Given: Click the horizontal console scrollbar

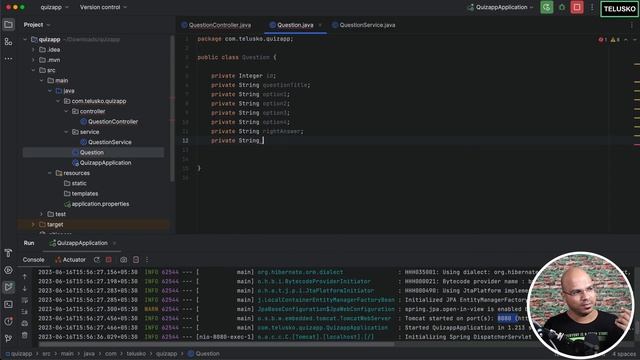Looking at the screenshot, I should (216, 344).
